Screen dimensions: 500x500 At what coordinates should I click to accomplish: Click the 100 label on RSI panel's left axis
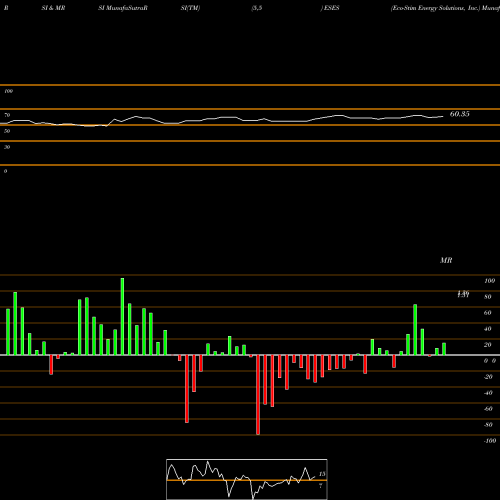pyautogui.click(x=8, y=91)
